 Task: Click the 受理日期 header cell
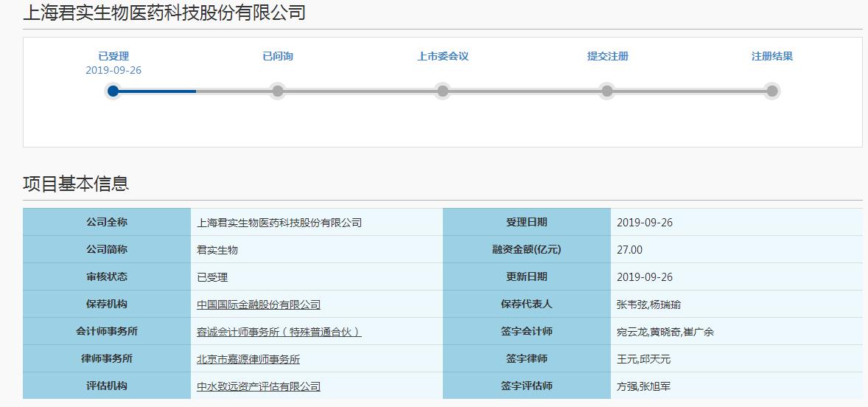(526, 222)
